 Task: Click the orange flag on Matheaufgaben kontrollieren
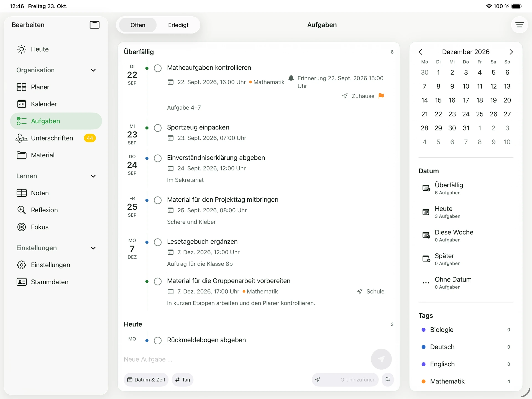coord(381,96)
